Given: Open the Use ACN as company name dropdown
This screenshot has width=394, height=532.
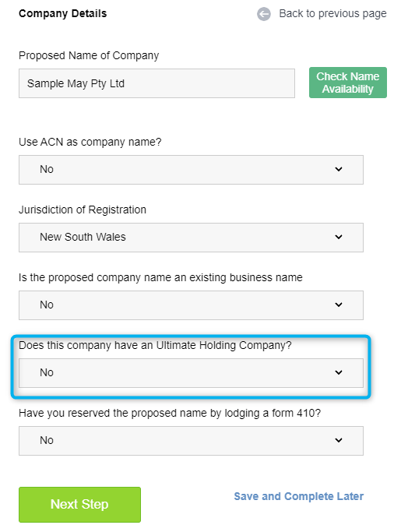Looking at the screenshot, I should coord(191,170).
